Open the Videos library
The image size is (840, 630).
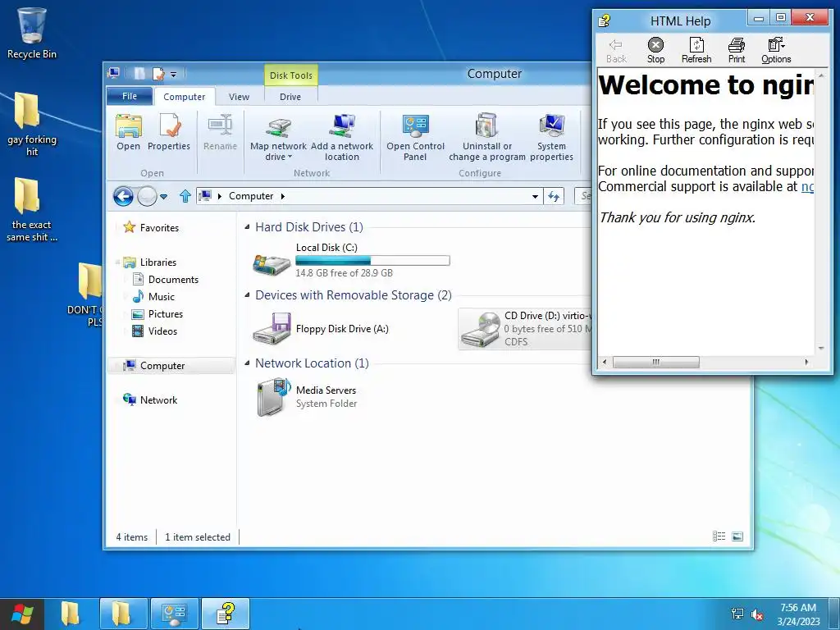[162, 331]
